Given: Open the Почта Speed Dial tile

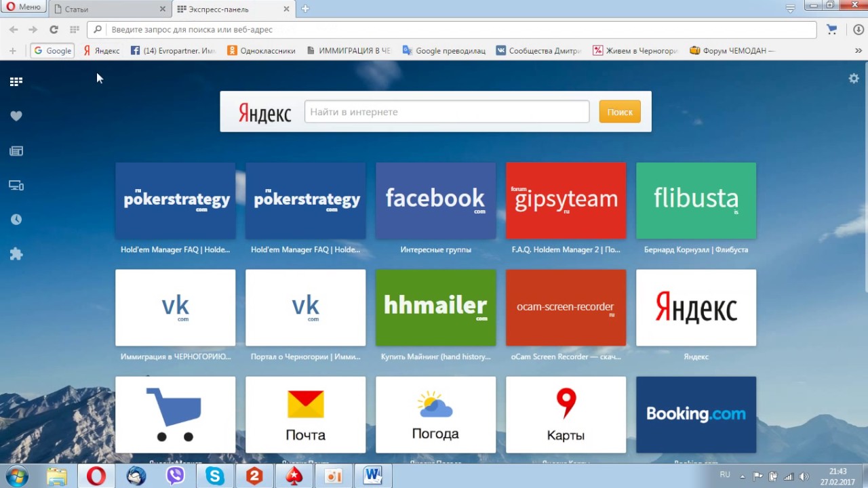Looking at the screenshot, I should pyautogui.click(x=306, y=415).
